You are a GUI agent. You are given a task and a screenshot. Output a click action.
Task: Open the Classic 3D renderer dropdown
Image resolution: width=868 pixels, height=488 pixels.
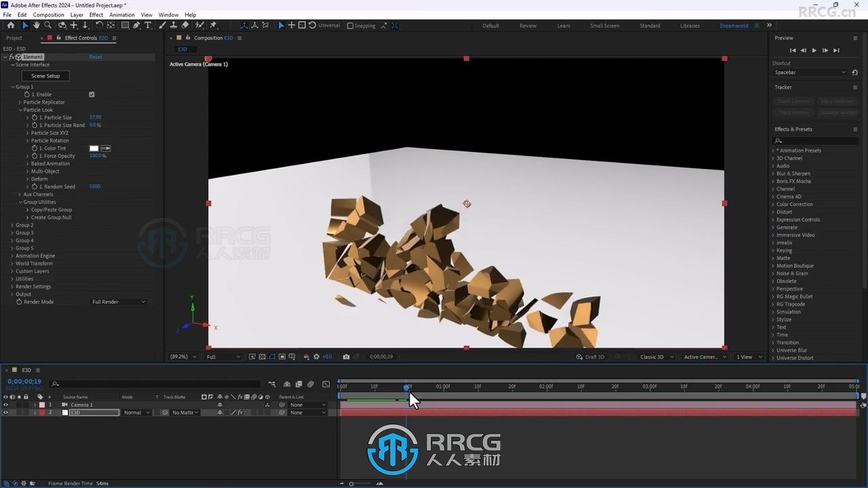coord(656,357)
